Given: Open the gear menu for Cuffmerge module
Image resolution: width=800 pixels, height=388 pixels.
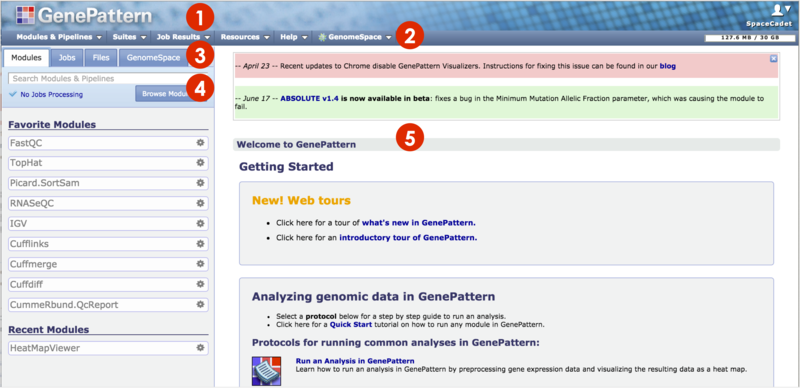Looking at the screenshot, I should click(201, 264).
